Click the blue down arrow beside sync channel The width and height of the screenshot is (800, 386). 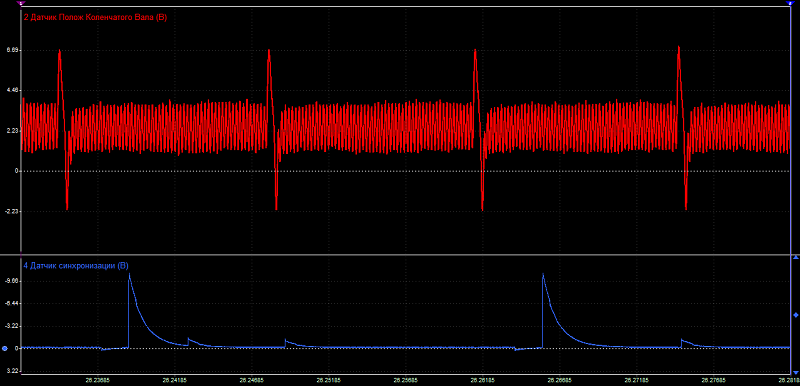coord(795,373)
